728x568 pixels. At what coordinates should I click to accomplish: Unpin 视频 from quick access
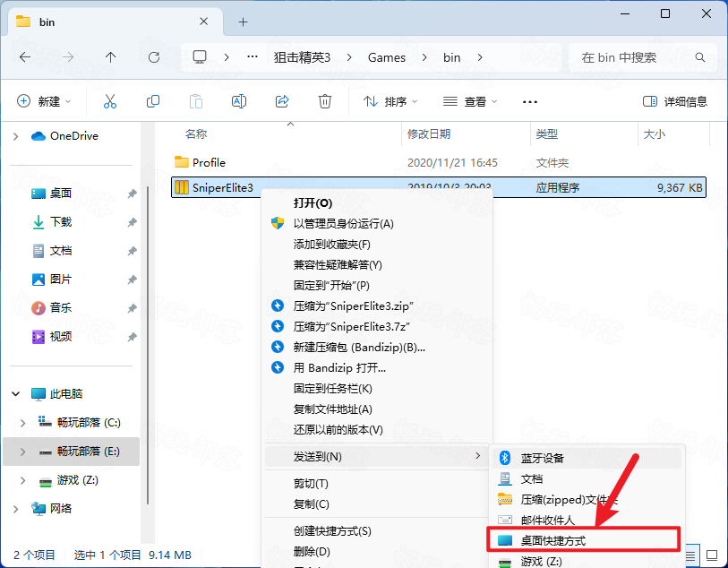tap(133, 336)
